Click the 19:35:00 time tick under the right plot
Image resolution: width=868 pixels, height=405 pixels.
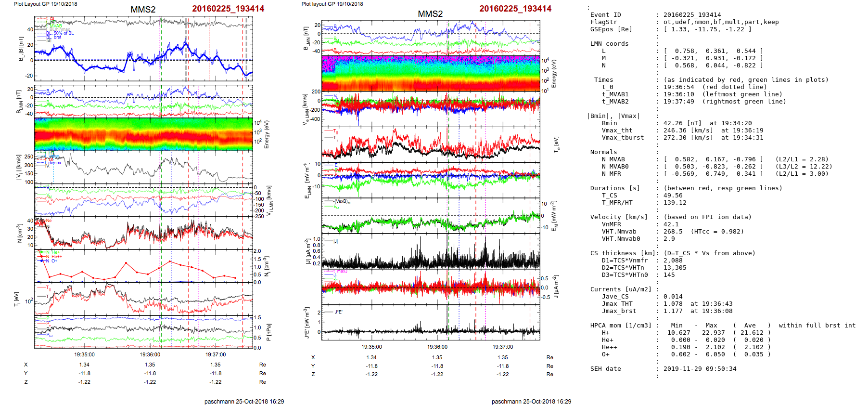point(371,347)
